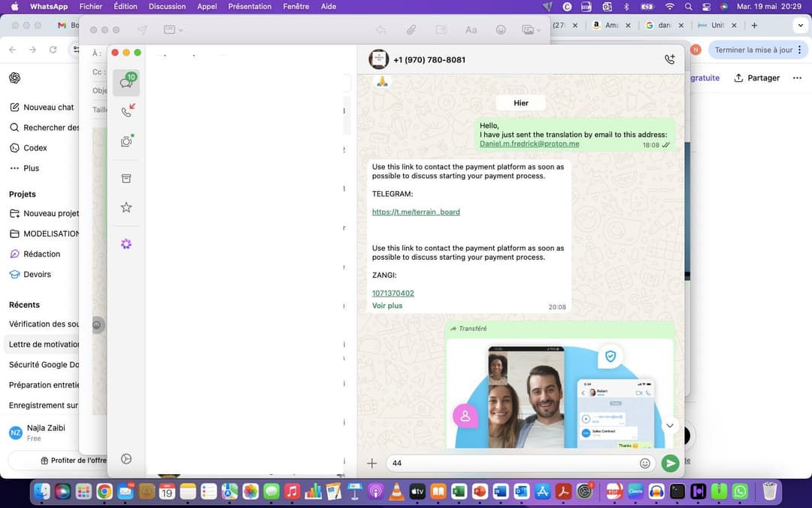The width and height of the screenshot is (812, 508).
Task: Open the WhatsApp calls tab icon
Action: click(x=126, y=111)
